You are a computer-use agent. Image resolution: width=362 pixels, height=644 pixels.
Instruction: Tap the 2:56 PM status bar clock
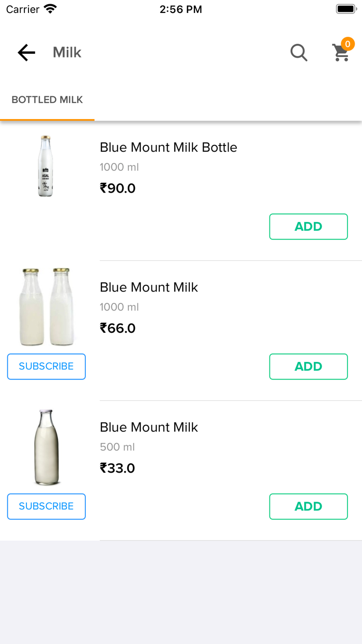[181, 9]
